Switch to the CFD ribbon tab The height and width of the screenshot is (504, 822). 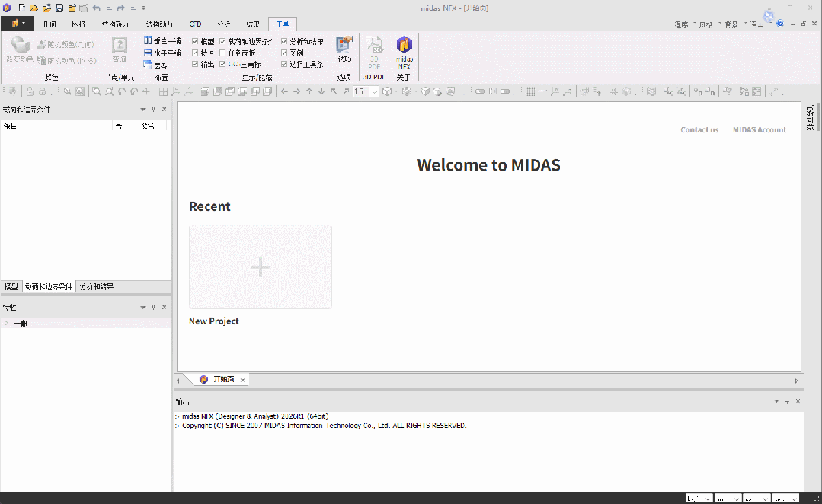pos(196,24)
